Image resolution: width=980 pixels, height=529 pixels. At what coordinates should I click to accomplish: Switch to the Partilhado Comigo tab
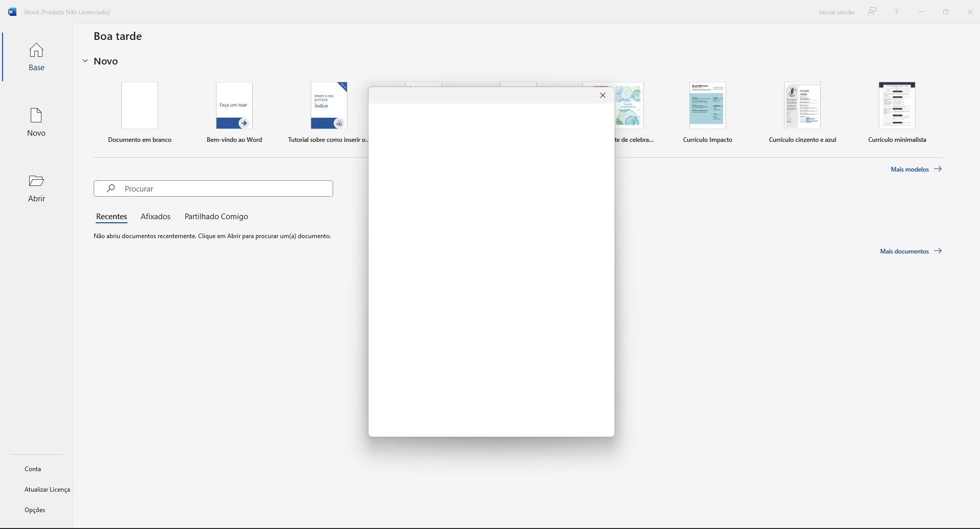tap(216, 217)
